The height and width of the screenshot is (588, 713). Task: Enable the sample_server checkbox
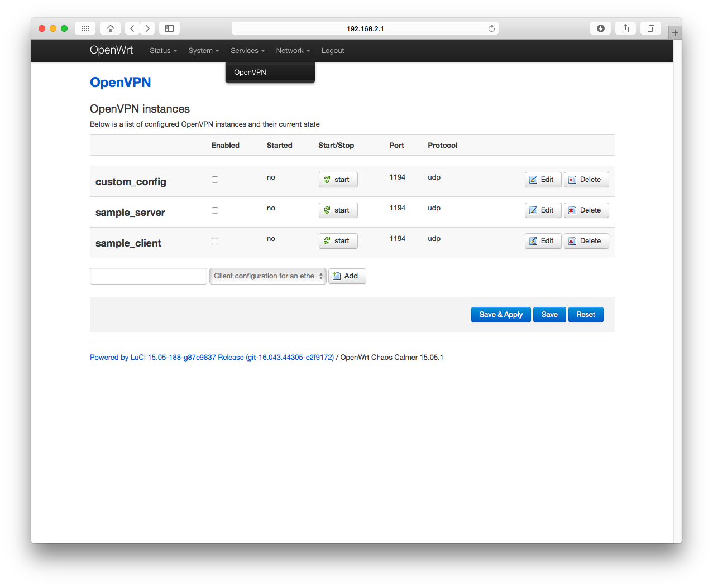215,210
